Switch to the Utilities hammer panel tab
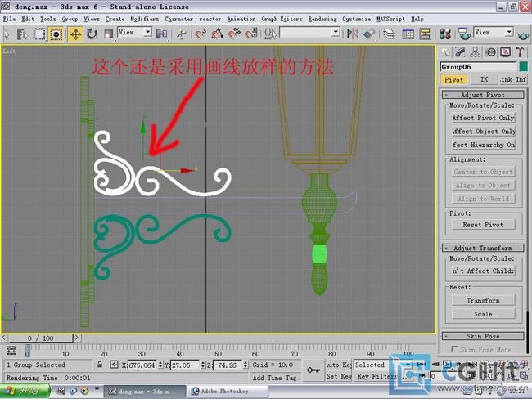532x399 pixels. tap(520, 52)
